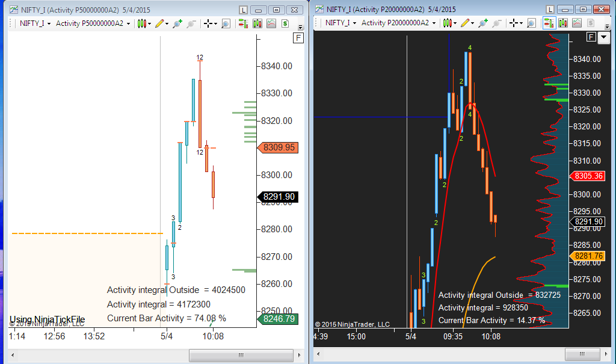Click 'Current Bar Activity = 14.37 %' text
This screenshot has height=364, width=616.
(x=492, y=320)
